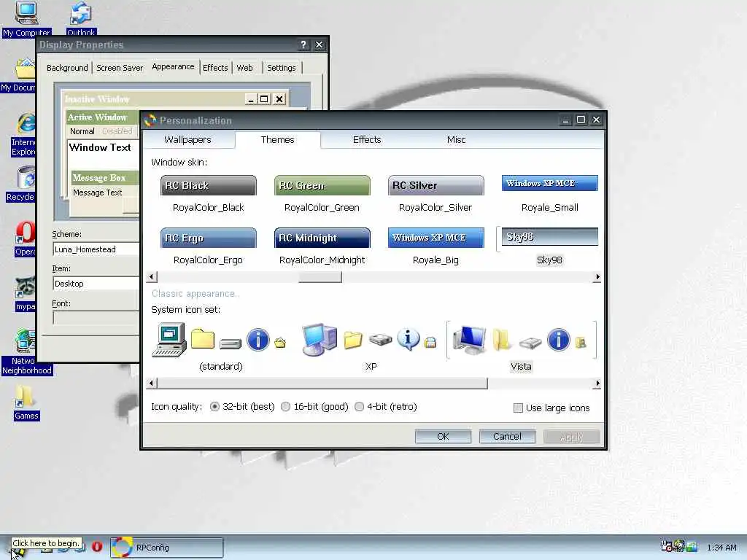Click the Vista set drive icon

[530, 343]
